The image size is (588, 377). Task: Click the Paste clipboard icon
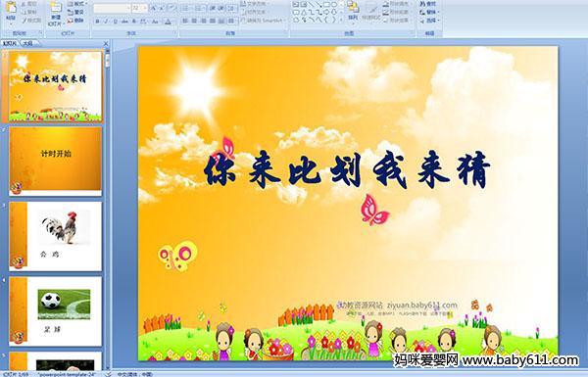[x=11, y=11]
